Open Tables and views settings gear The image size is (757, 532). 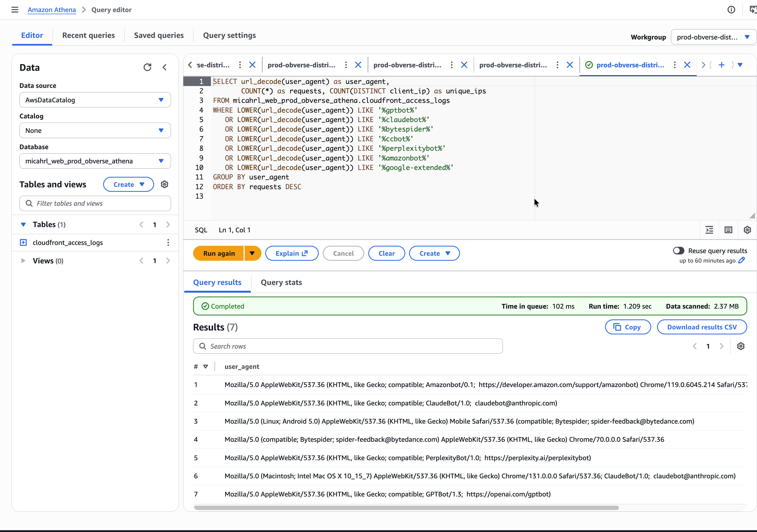pos(164,184)
